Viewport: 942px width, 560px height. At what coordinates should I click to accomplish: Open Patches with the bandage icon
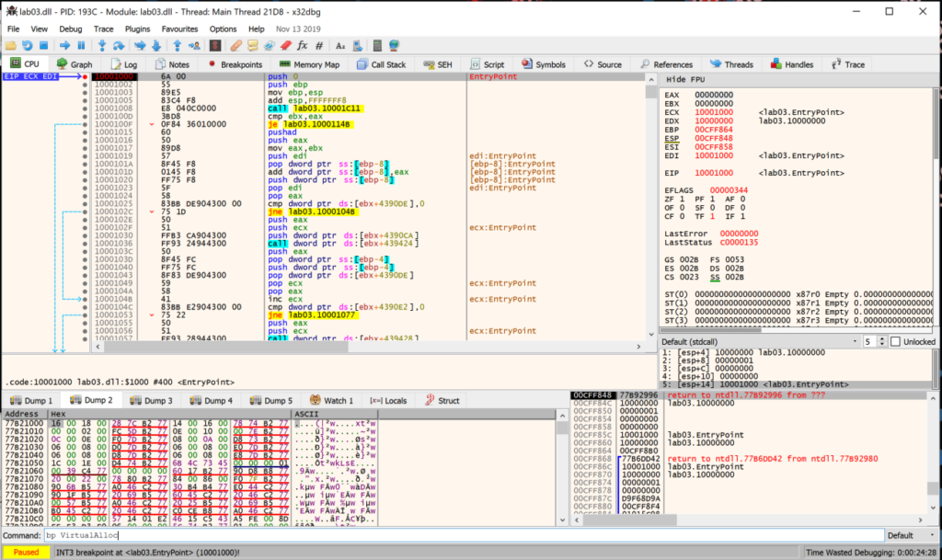coord(236,46)
